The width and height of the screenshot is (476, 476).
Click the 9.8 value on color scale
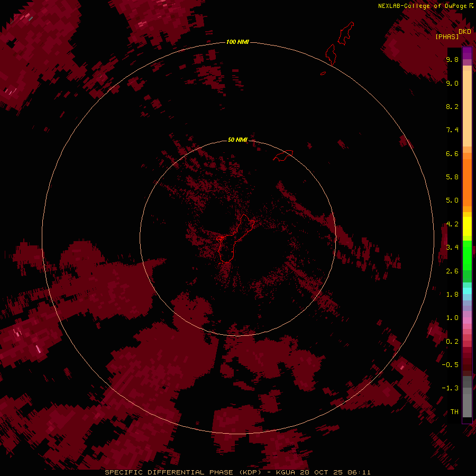pos(452,59)
